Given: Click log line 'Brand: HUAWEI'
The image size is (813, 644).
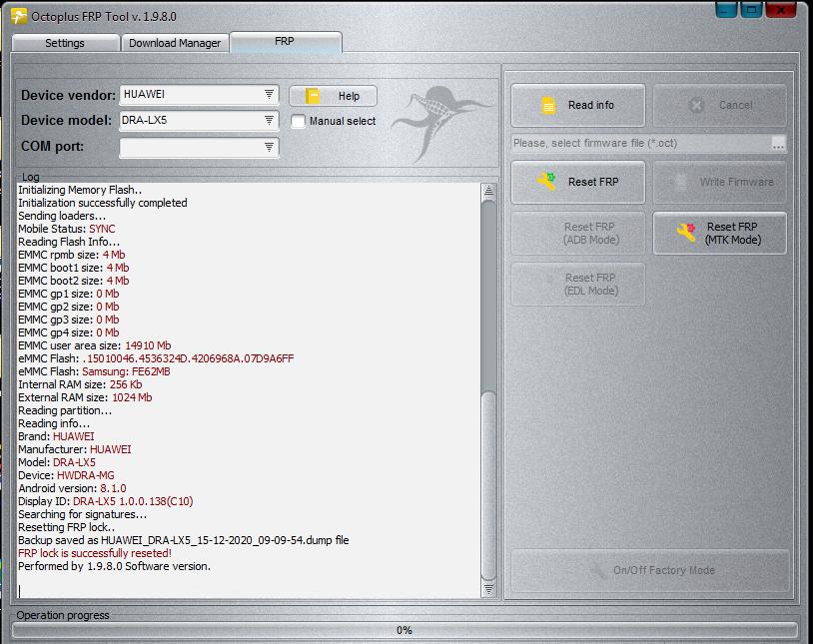Looking at the screenshot, I should pyautogui.click(x=57, y=436).
